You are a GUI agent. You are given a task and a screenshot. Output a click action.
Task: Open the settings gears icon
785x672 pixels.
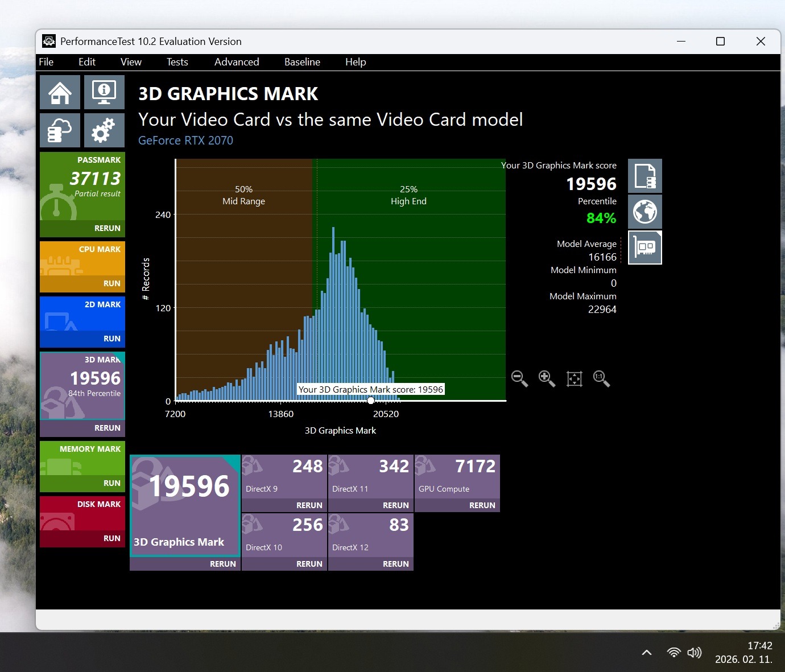[x=104, y=130]
